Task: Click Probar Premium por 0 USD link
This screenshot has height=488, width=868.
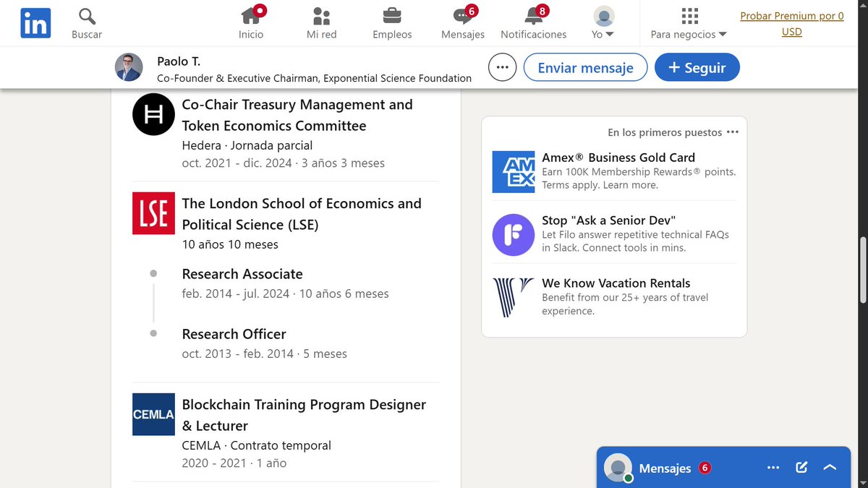Action: pyautogui.click(x=792, y=24)
